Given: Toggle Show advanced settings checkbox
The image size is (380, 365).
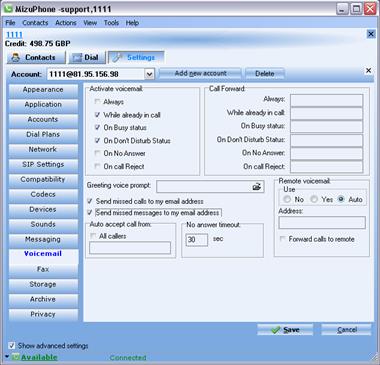Looking at the screenshot, I should 12,345.
